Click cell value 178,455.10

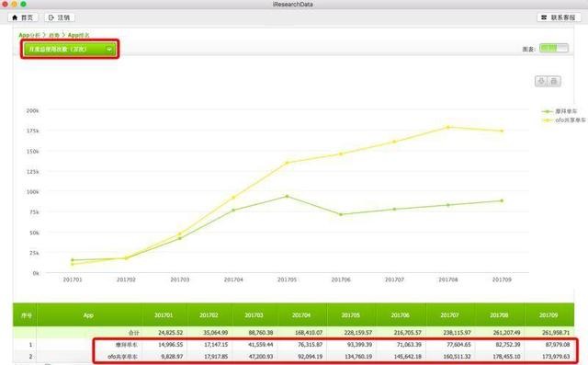(506, 357)
